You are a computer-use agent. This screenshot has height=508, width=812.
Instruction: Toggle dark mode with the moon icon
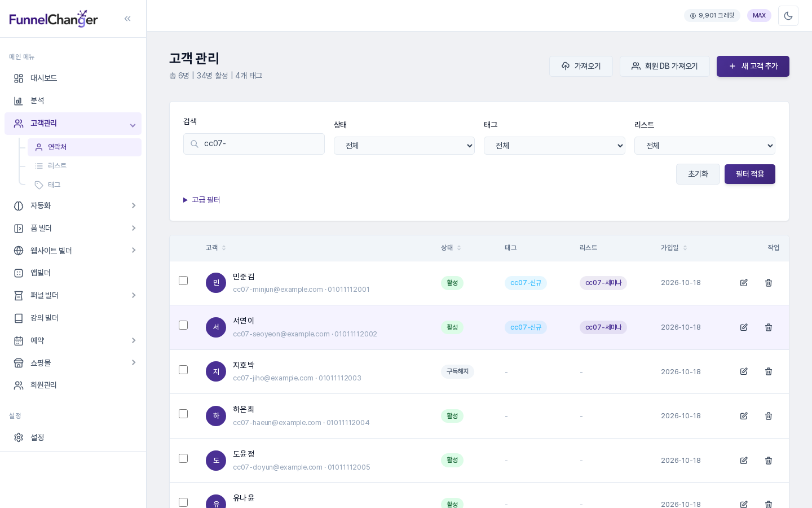click(788, 16)
